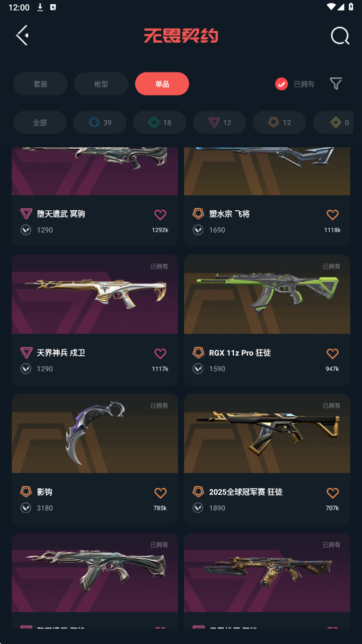362x644 pixels.
Task: Favorite 塑水宗 飞将 with heart icon
Action: [x=333, y=215]
